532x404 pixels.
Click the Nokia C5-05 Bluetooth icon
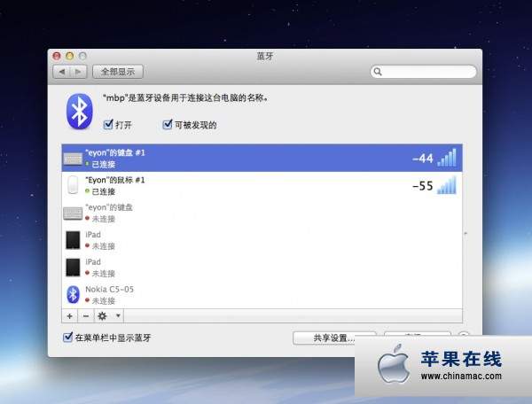click(73, 295)
